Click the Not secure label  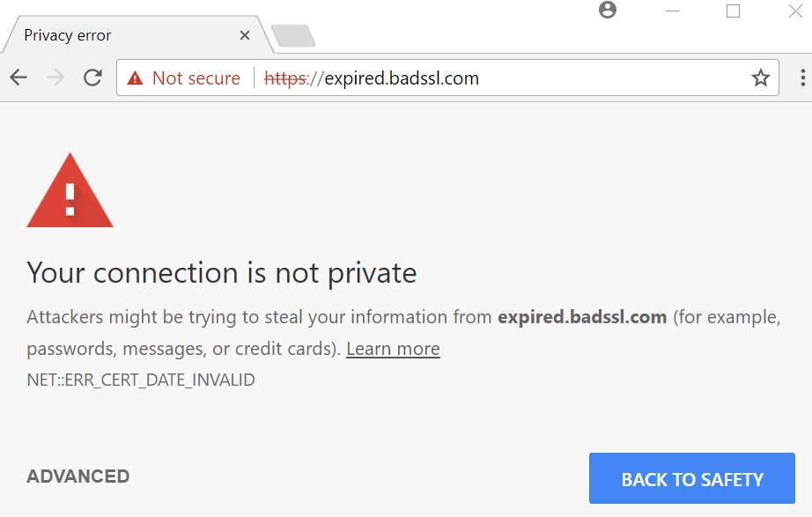196,78
